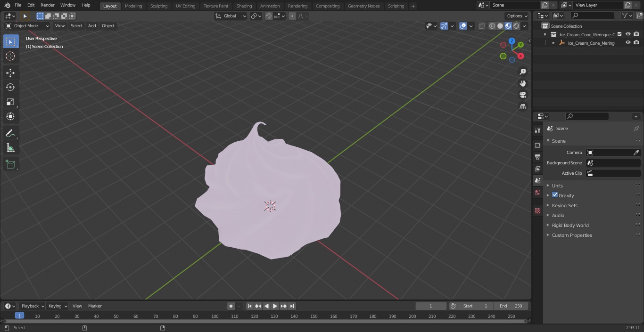This screenshot has height=332, width=644.
Task: Activate the Rotate tool
Action: tap(10, 87)
